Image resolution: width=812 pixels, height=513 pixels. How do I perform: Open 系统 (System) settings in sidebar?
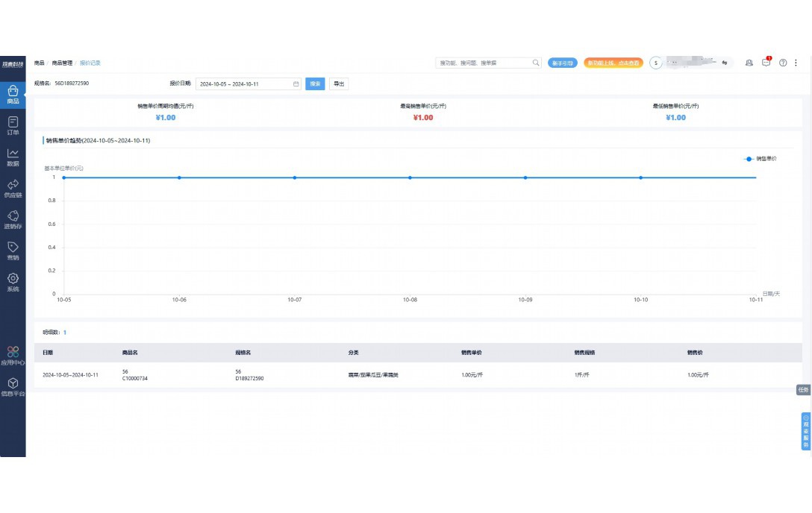(13, 282)
